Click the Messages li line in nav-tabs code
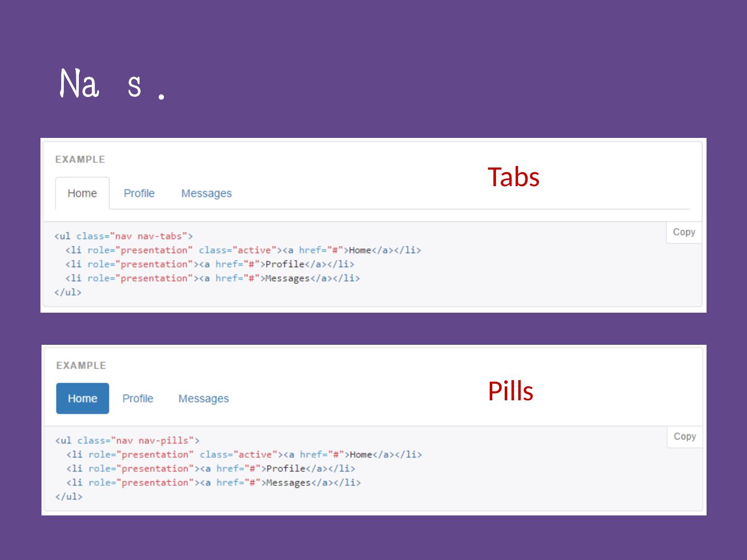The width and height of the screenshot is (747, 560). (x=212, y=278)
